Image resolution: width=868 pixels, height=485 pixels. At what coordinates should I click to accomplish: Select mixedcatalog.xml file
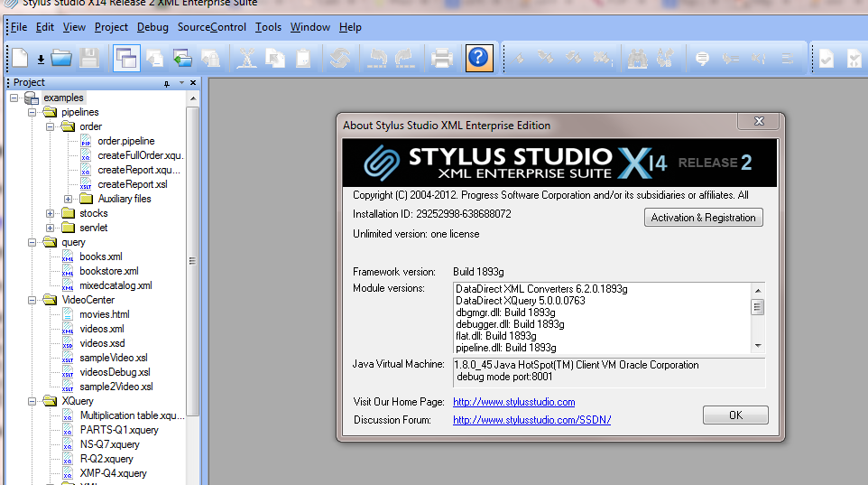(115, 285)
